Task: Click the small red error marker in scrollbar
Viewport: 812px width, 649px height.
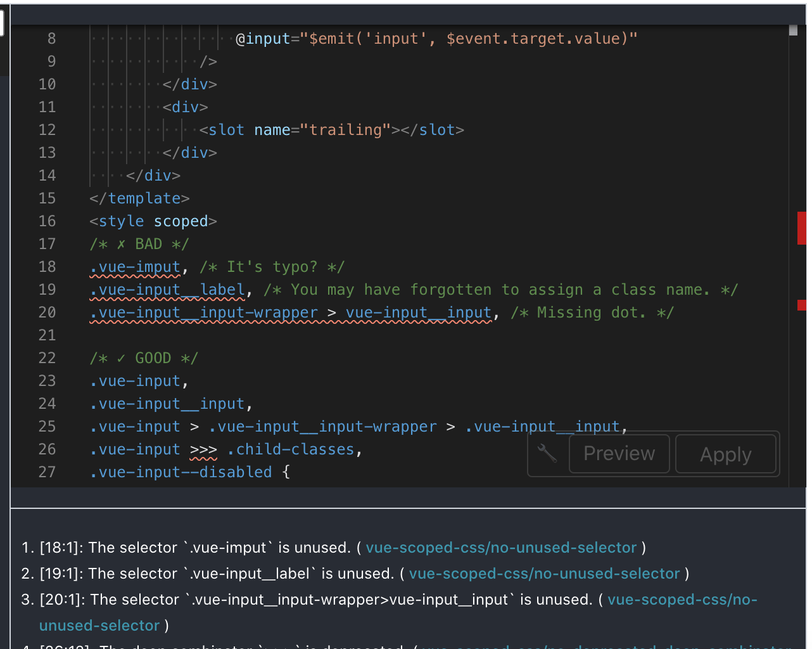Action: point(802,305)
